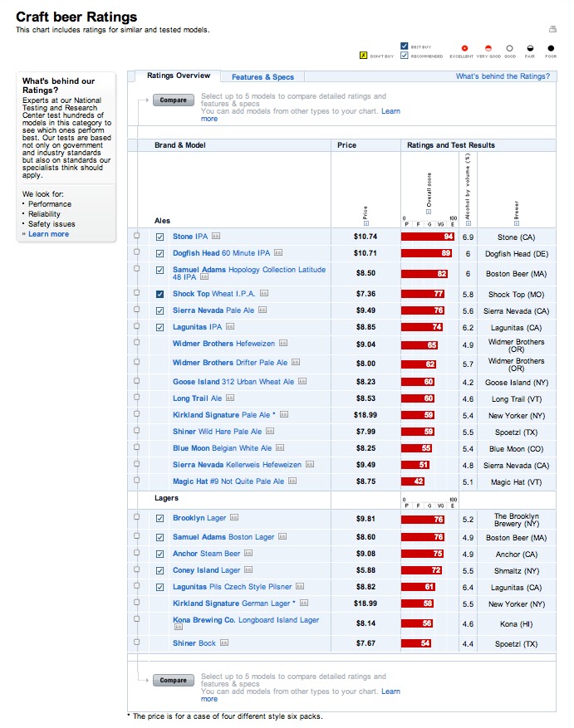Toggle compare checkbox for Widmer Brothers Hefeweizen row
Screen dimensions: 574x728
136,343
